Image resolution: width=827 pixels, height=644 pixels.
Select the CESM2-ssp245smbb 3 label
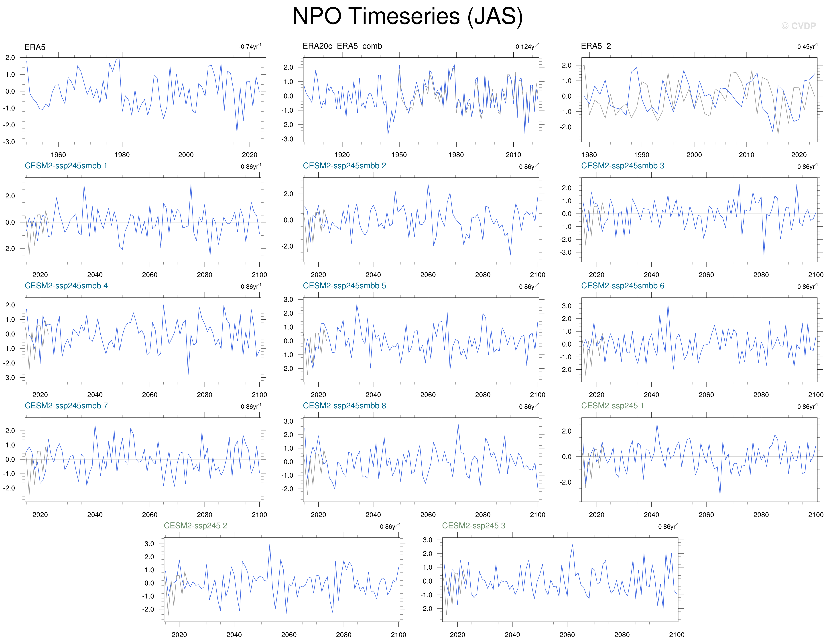tap(622, 166)
